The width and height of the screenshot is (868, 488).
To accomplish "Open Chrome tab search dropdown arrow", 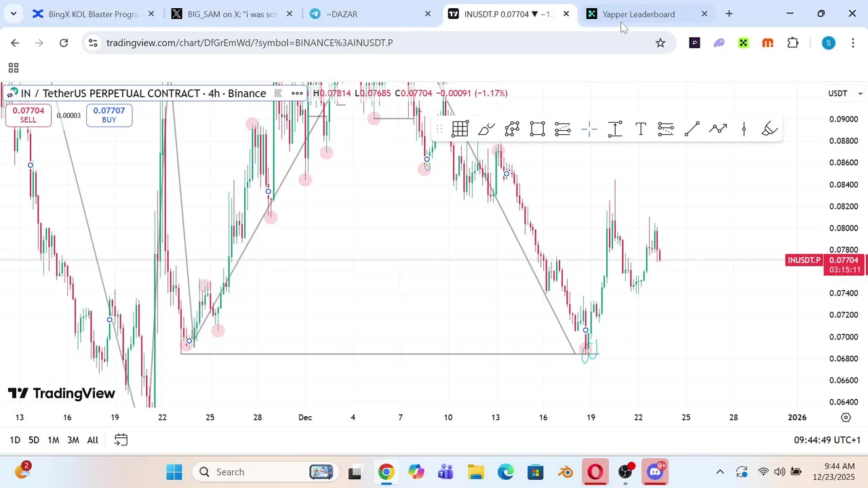I will [x=13, y=14].
